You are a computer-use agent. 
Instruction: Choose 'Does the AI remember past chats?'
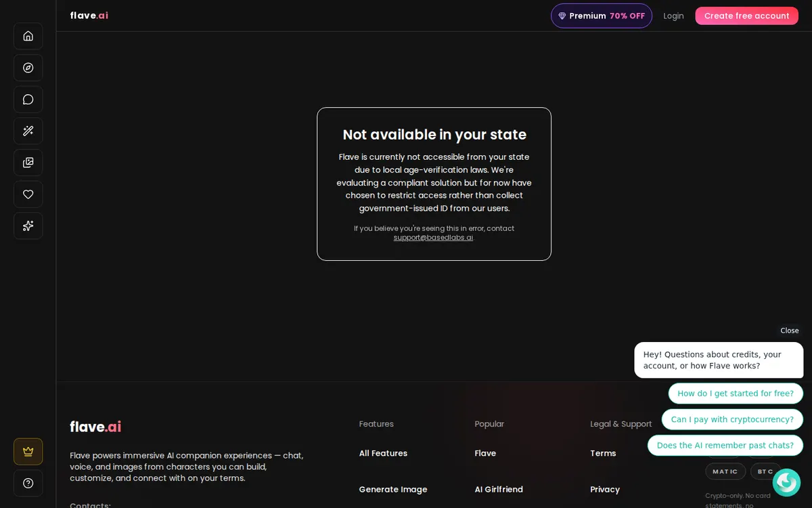tap(725, 445)
